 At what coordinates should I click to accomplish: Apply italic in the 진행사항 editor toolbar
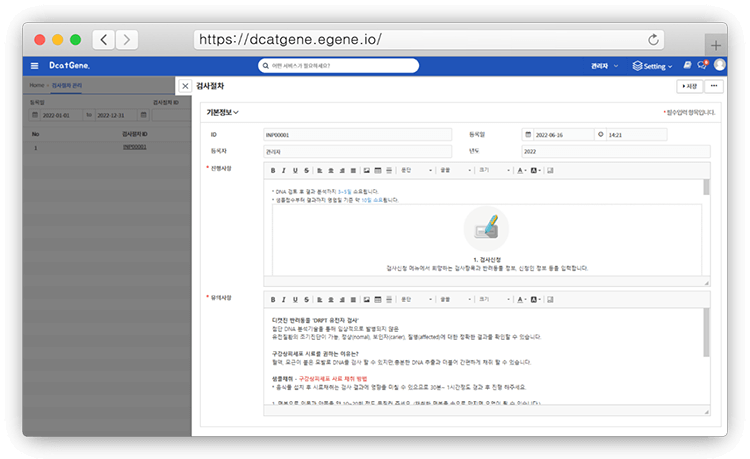[284, 170]
